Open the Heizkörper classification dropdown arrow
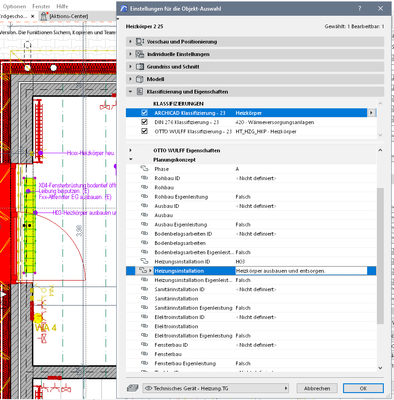Screen dimensions: 394x400 (371, 113)
